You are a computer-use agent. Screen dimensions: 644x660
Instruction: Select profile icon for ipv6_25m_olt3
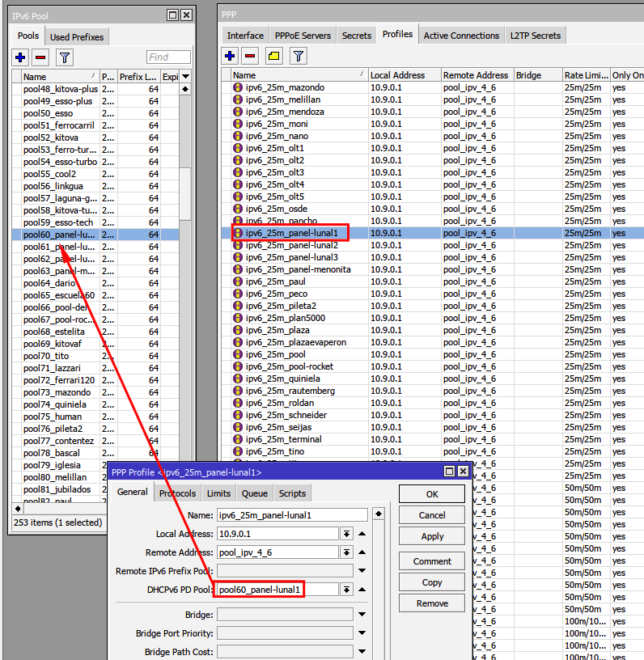pos(238,172)
